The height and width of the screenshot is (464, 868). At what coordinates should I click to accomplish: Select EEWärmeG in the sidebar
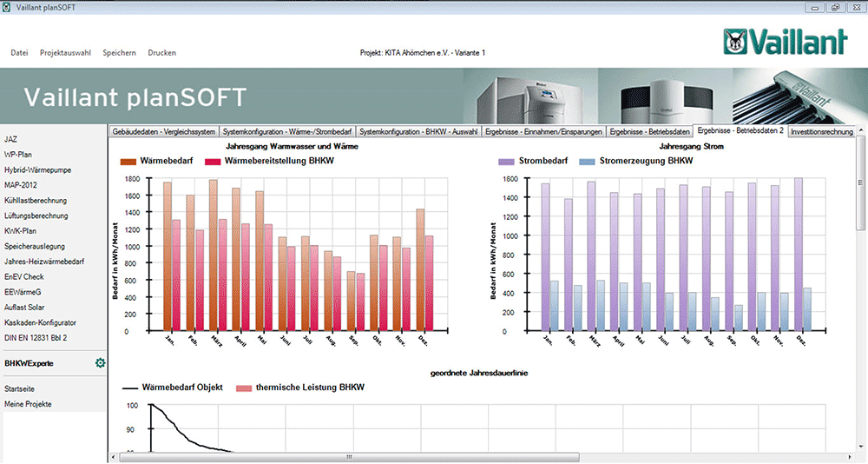pyautogui.click(x=23, y=292)
